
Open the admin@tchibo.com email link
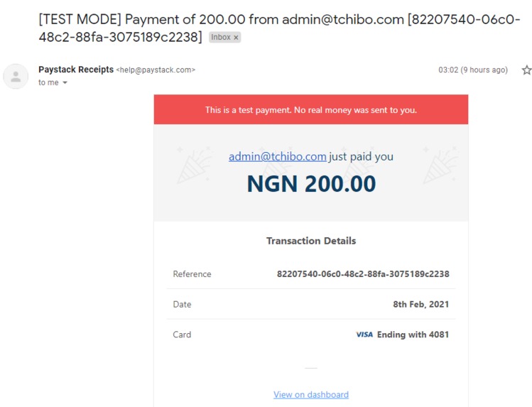[x=277, y=156]
